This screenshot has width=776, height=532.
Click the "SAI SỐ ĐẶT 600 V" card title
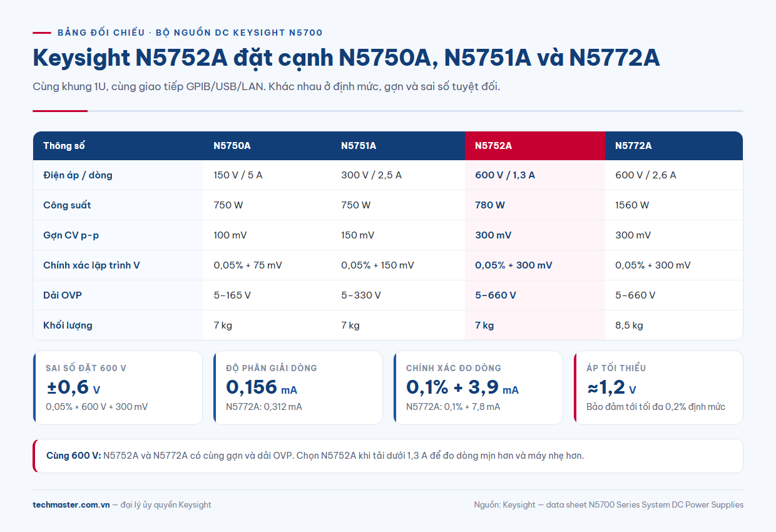click(86, 368)
